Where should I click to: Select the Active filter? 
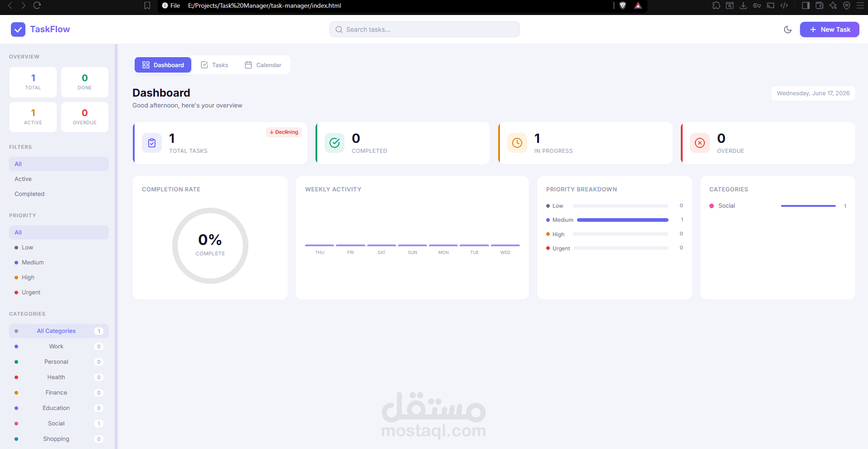(x=59, y=179)
